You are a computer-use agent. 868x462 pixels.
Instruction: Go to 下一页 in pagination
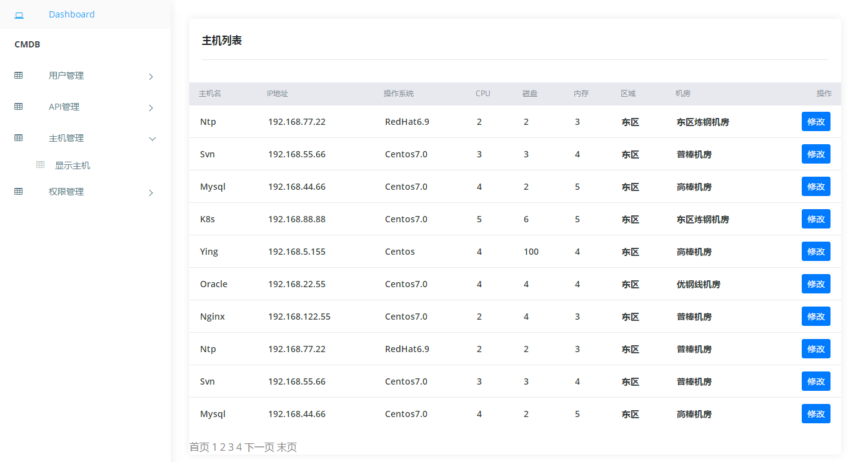pos(259,447)
